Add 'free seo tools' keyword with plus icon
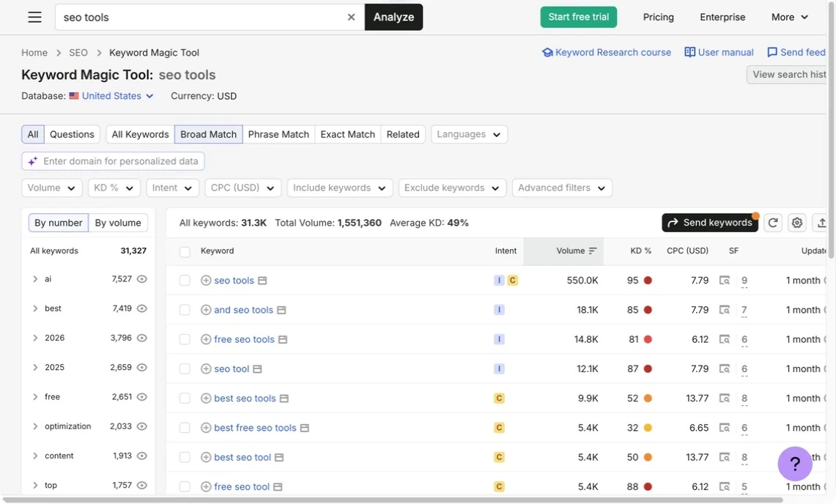This screenshot has width=836, height=504. [x=206, y=339]
